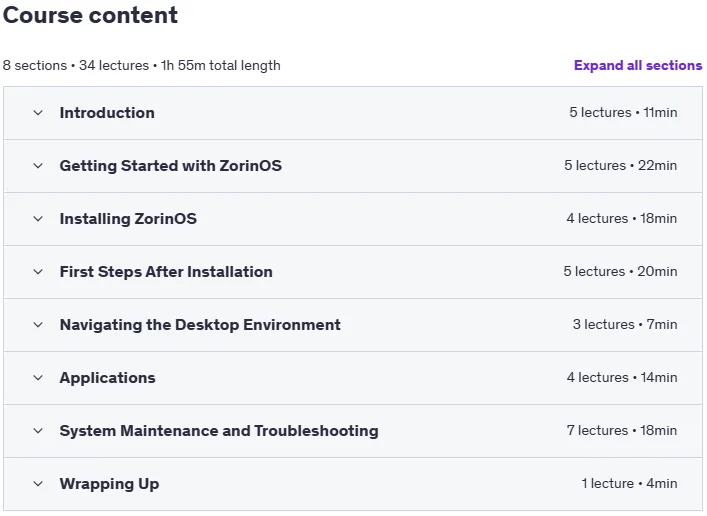
Task: Click the '5 lectures • 11min' text
Action: (x=623, y=112)
